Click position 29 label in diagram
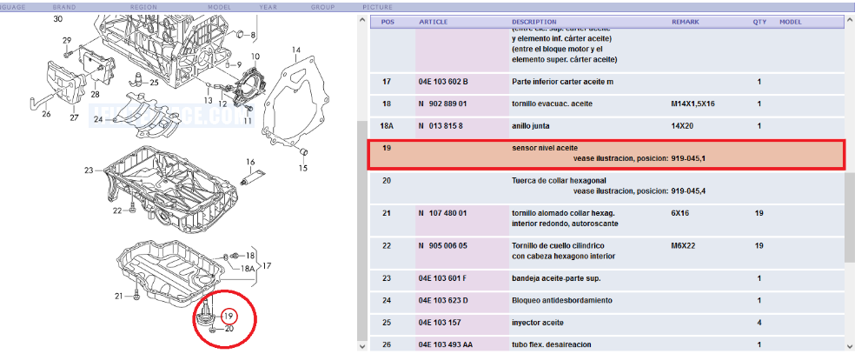This screenshot has width=868, height=354. coord(67,40)
